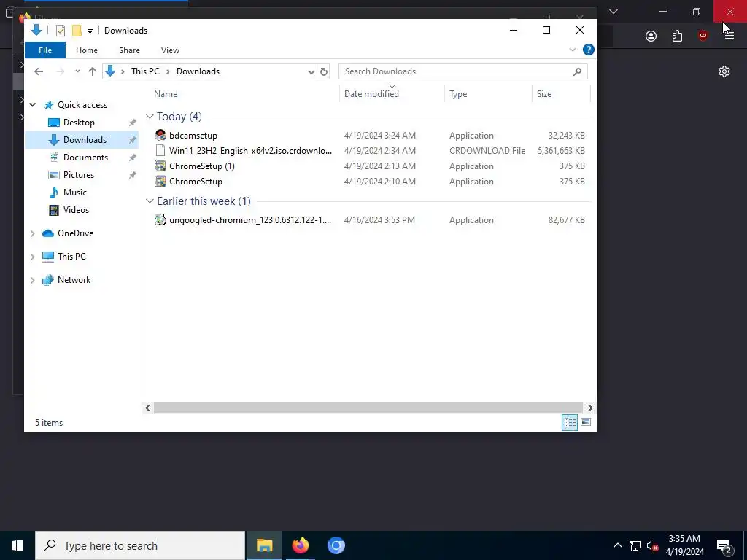Open the Share ribbon tab
Viewport: 747px width, 560px height.
coord(129,50)
